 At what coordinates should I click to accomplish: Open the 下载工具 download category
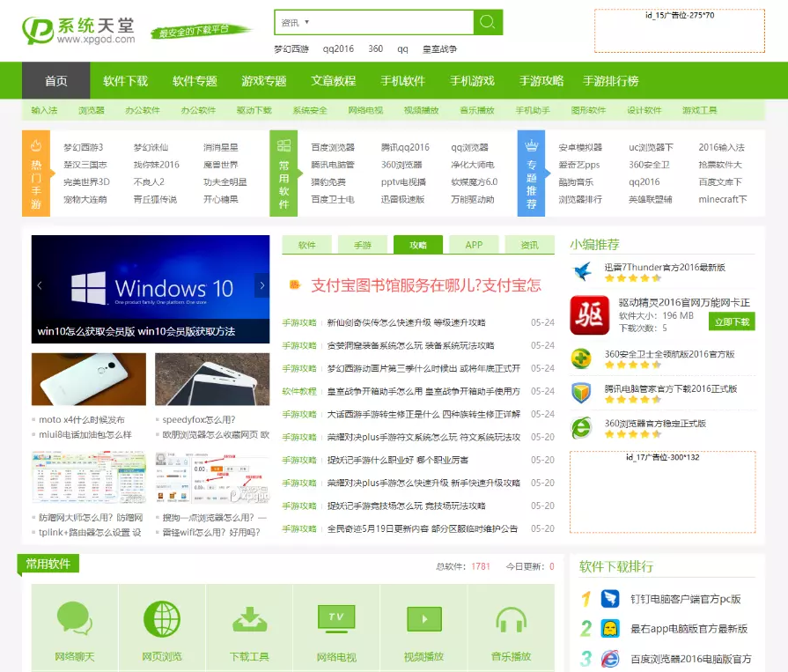coord(249,628)
